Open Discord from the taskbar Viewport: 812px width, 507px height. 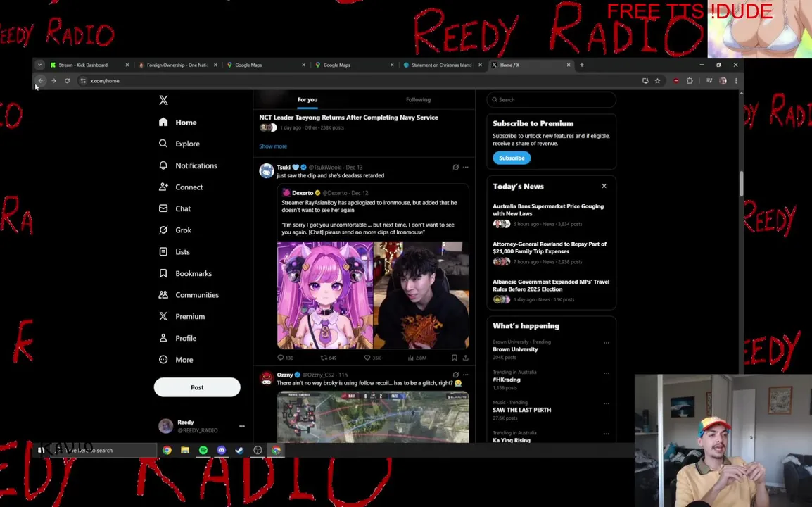(x=221, y=450)
